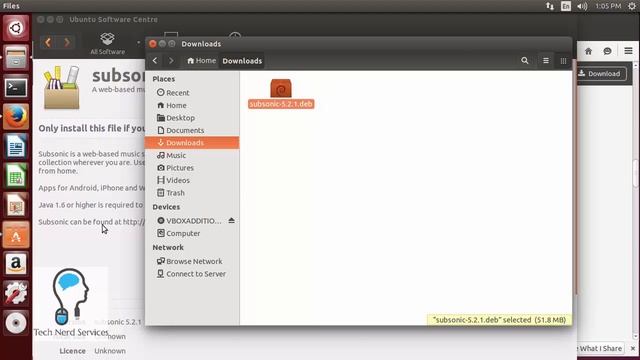Click the home icon in browser toolbar
Screen dimensions: 640x360
coord(588,51)
